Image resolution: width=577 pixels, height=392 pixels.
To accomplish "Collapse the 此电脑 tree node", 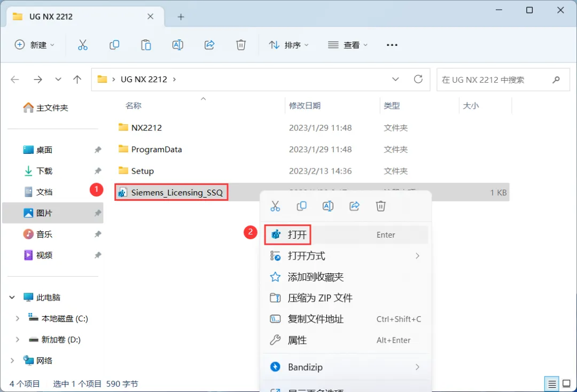I will click(12, 297).
